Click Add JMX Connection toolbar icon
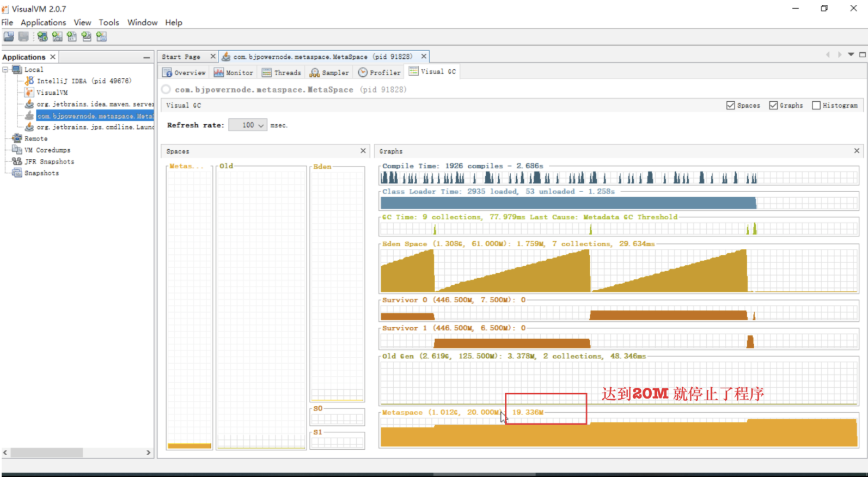The image size is (868, 477). point(57,36)
